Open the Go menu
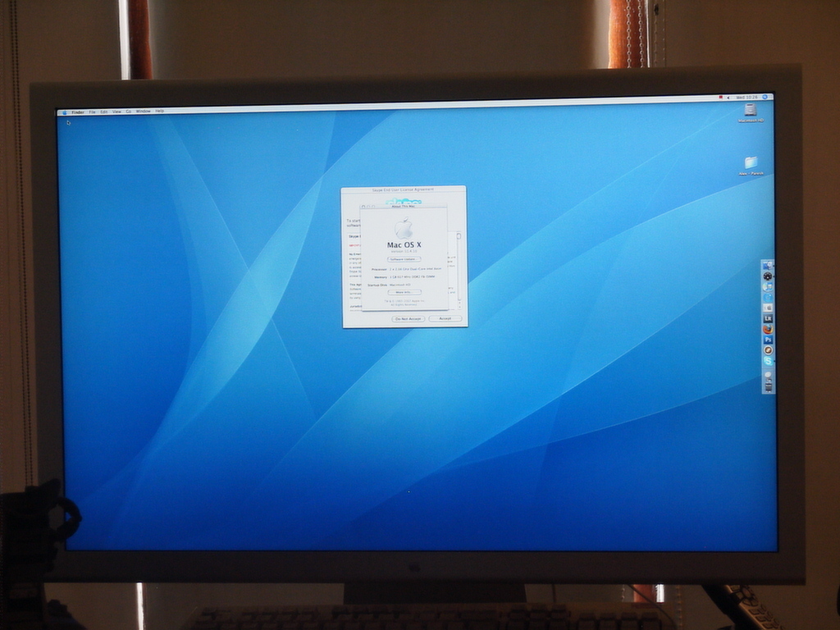 pos(129,112)
